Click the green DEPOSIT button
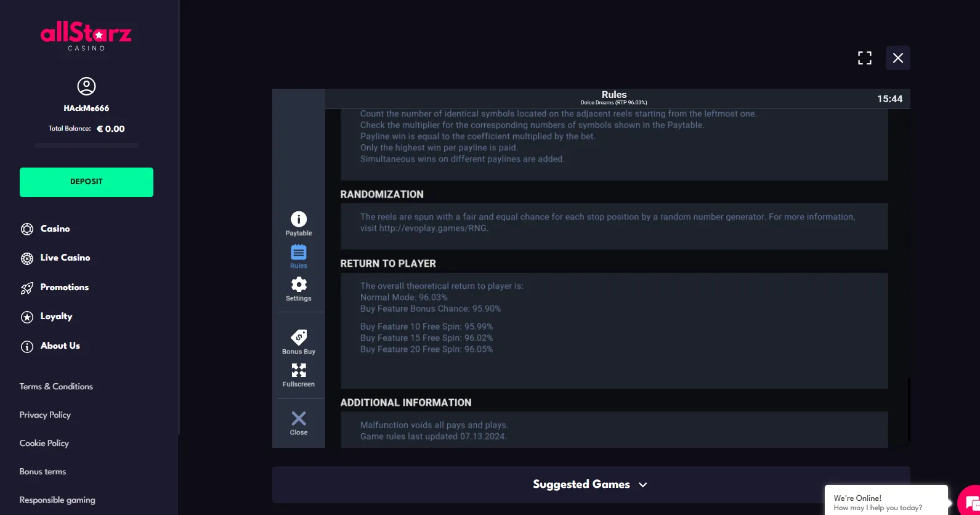 point(86,182)
